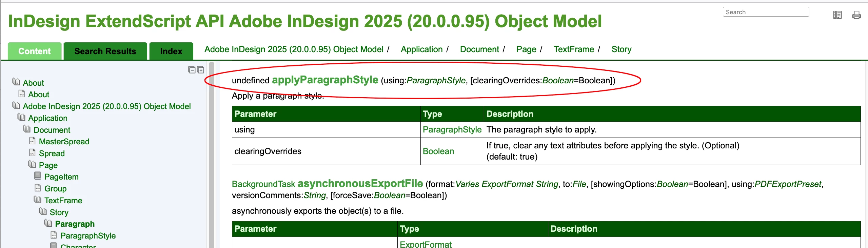Collapse the Paragraph node book icon
Viewport: 868px width, 248px height.
48,223
